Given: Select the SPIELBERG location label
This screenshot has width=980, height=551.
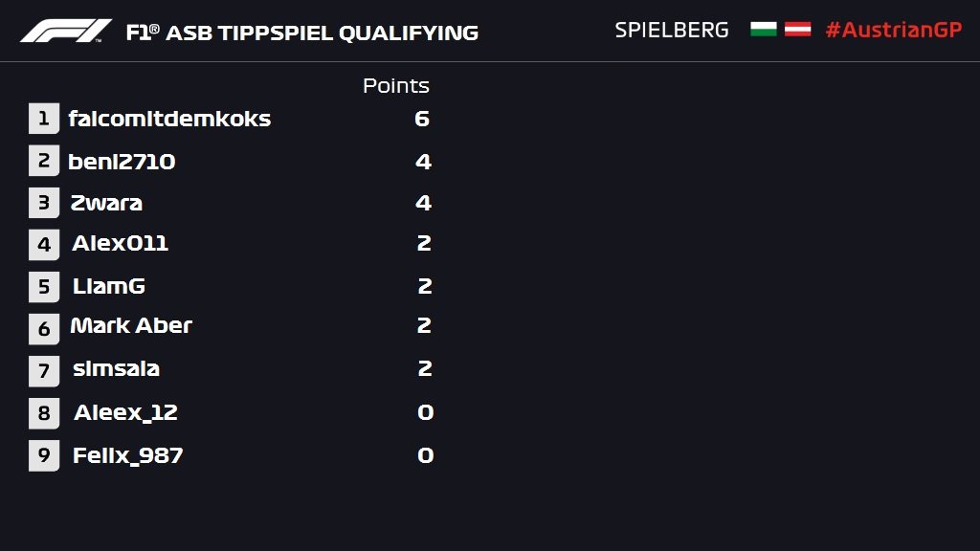Looking at the screenshot, I should [x=672, y=30].
